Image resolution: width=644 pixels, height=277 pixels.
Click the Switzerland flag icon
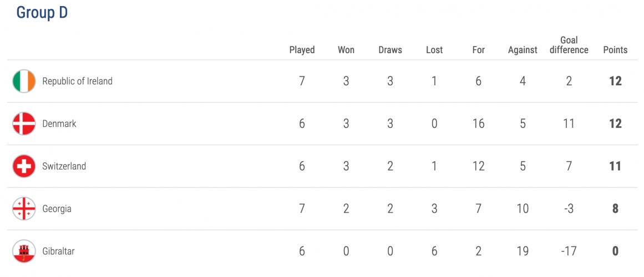(24, 166)
